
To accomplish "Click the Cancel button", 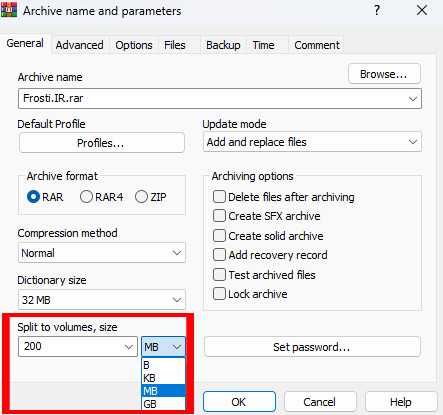I will click(319, 402).
